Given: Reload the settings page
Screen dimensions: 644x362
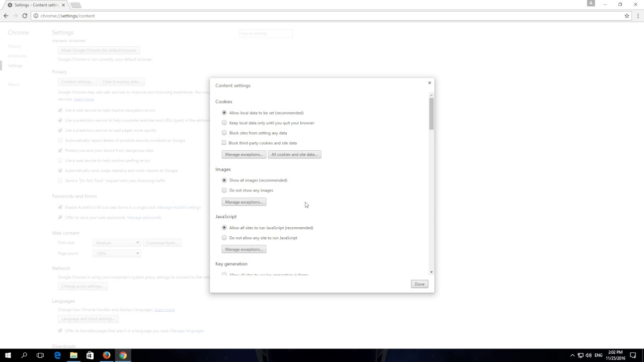Looking at the screenshot, I should (x=25, y=16).
